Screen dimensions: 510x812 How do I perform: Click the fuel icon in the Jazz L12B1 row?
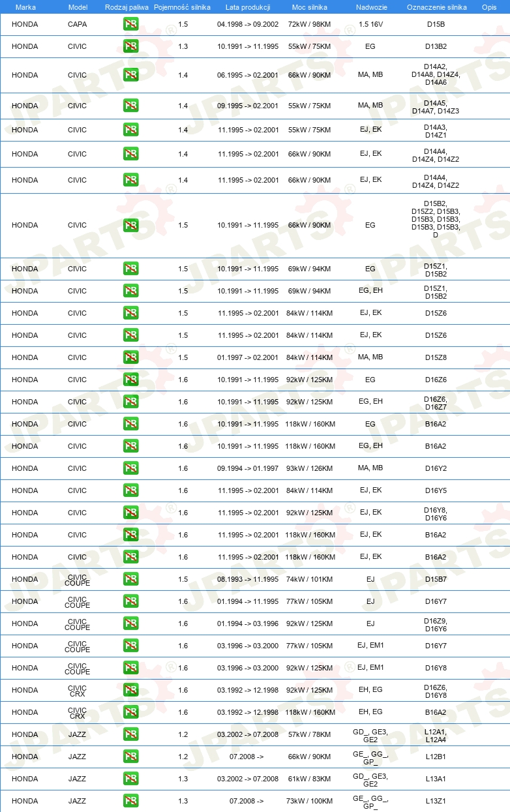coord(130,757)
